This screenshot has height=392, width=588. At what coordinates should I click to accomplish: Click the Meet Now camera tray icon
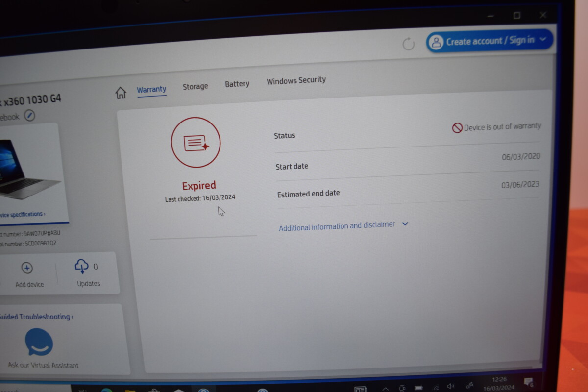coord(402,389)
